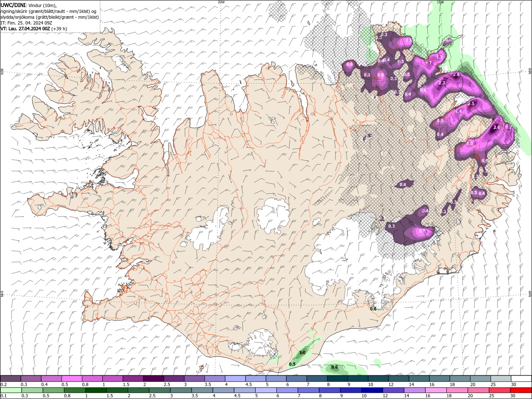The width and height of the screenshot is (532, 399).
Task: Click the 'rigning/skúrir' rain legend description line
Action: coord(49,11)
